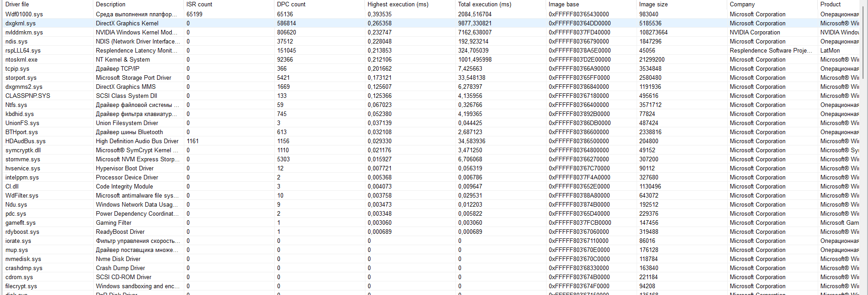Click the Company column header
868x295 pixels.
742,4
